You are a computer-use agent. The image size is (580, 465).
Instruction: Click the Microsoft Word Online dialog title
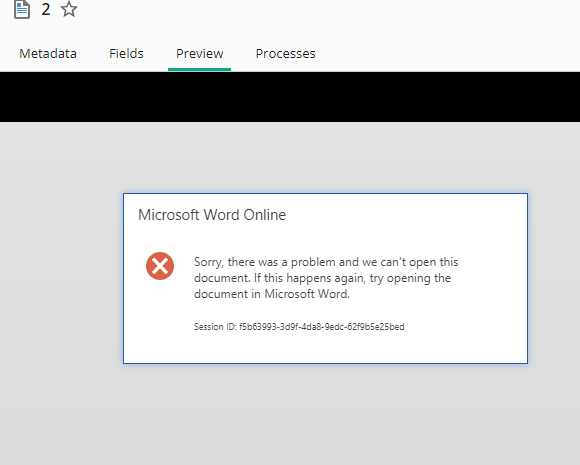[x=212, y=215]
